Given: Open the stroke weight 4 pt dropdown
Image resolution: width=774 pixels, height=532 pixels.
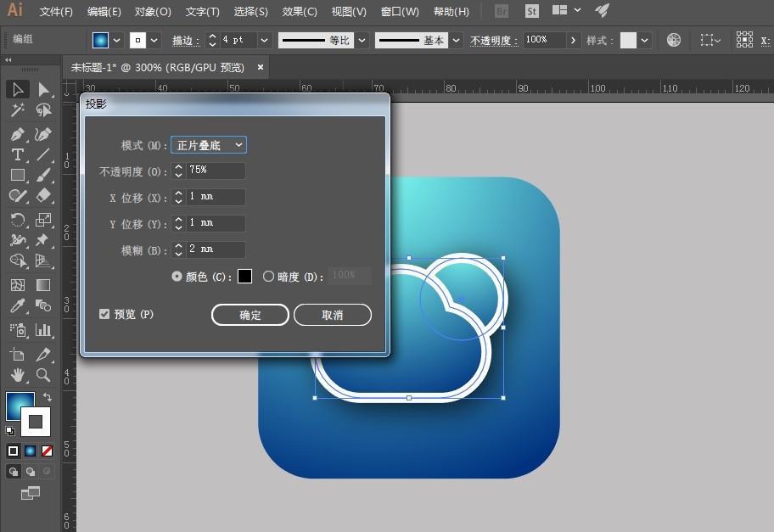Looking at the screenshot, I should [264, 41].
